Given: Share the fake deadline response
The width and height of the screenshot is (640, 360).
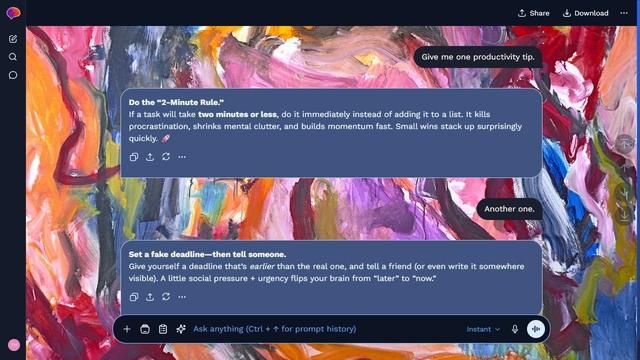Looking at the screenshot, I should [x=150, y=297].
